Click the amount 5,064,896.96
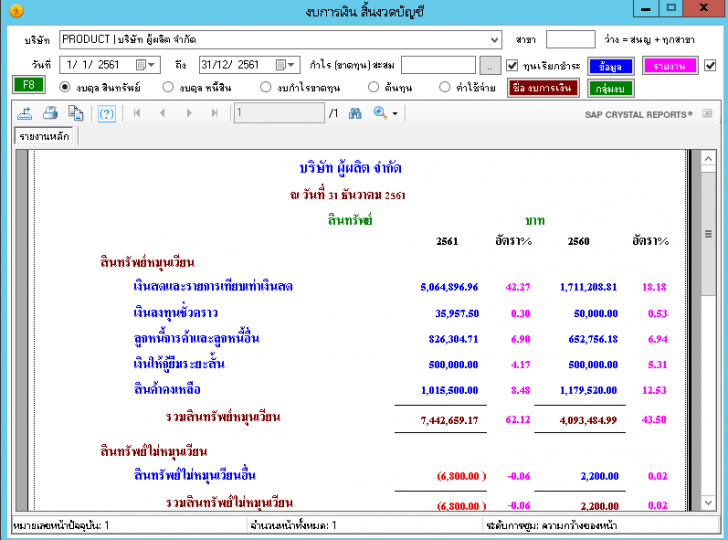728x540 pixels. coord(449,287)
